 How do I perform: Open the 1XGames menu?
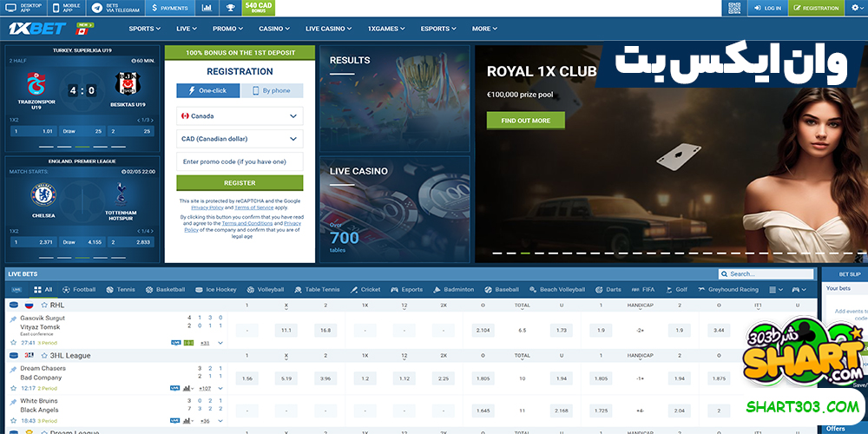(x=386, y=29)
